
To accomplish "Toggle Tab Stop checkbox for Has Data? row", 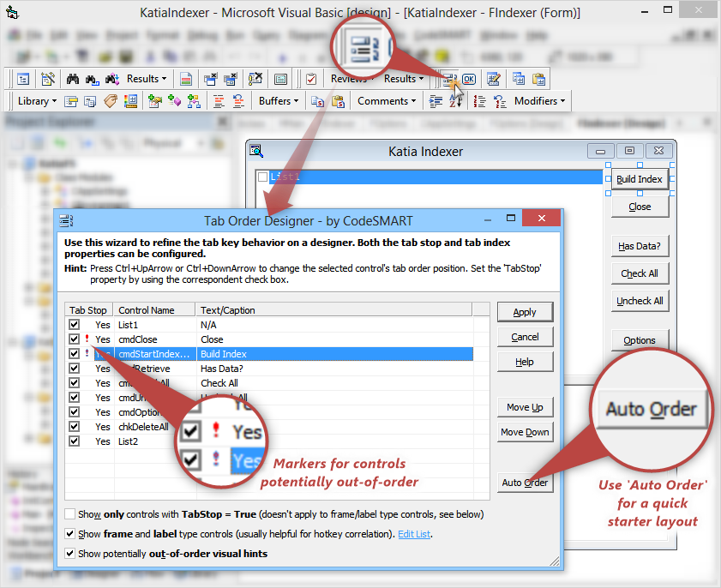I will 74,369.
